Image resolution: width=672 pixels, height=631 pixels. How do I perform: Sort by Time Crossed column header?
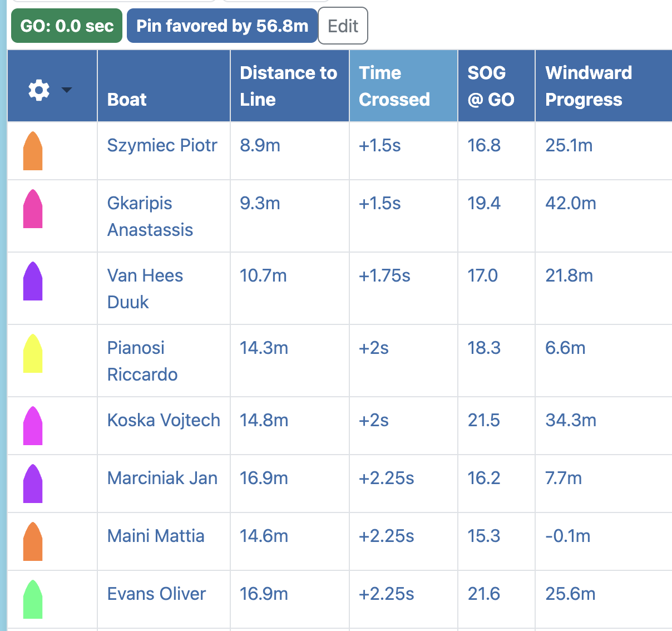click(x=394, y=86)
